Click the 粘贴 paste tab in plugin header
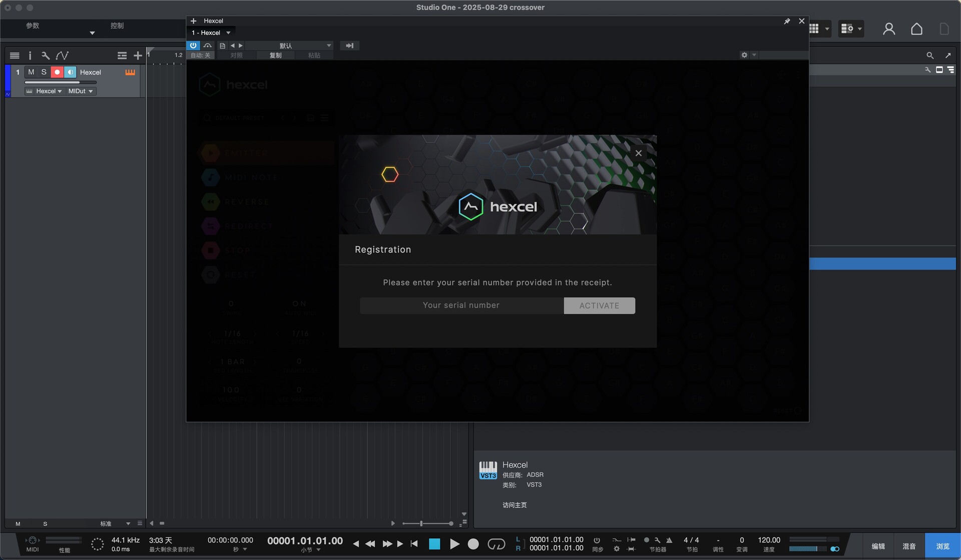This screenshot has width=961, height=560. pos(314,55)
